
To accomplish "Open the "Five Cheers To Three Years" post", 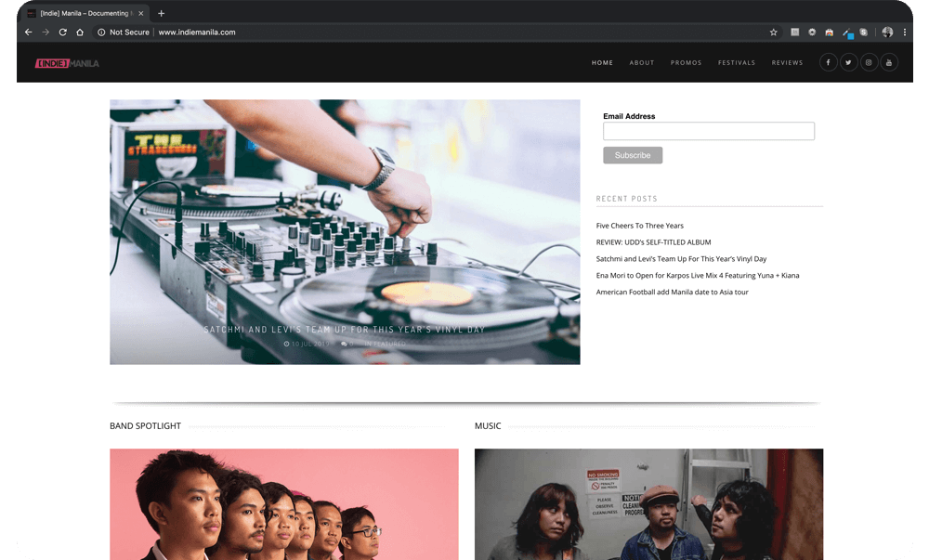I will [x=639, y=226].
